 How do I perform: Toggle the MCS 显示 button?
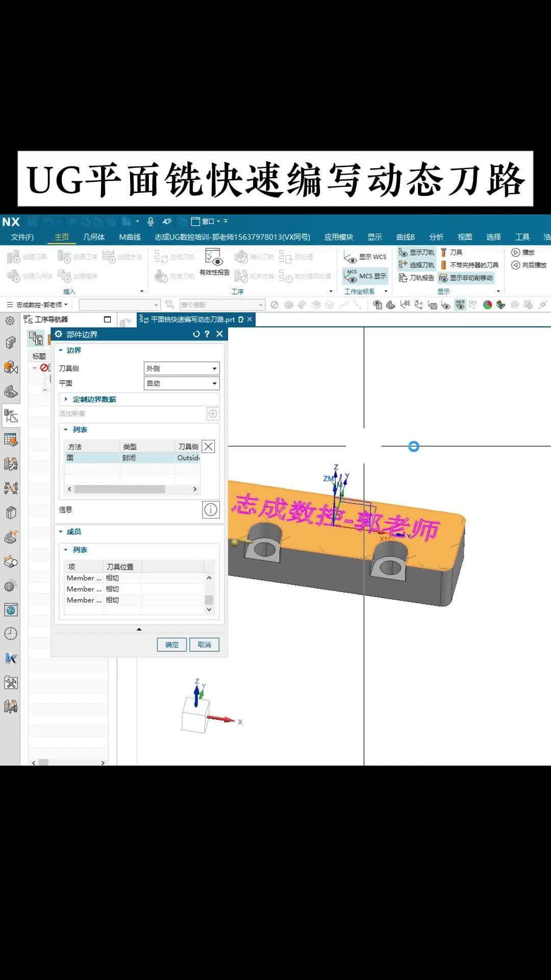coord(365,276)
